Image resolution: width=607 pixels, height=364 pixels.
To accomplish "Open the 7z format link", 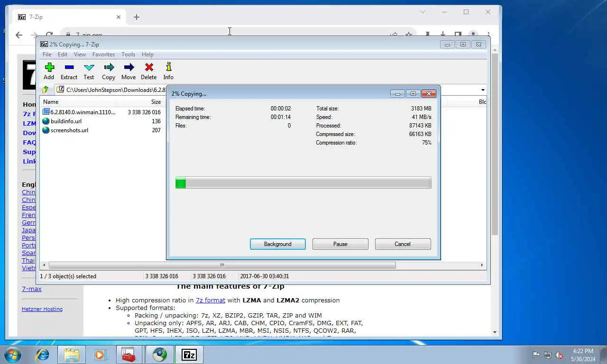I will click(x=211, y=300).
